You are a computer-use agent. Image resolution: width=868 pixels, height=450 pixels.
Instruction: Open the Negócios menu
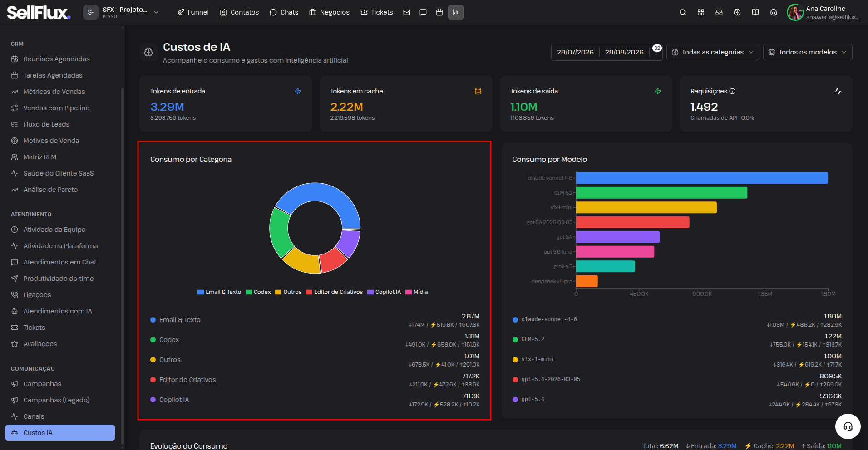coord(330,12)
